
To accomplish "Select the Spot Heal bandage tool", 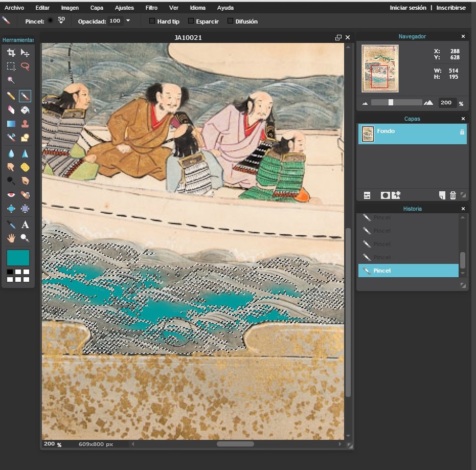I will pos(25,195).
